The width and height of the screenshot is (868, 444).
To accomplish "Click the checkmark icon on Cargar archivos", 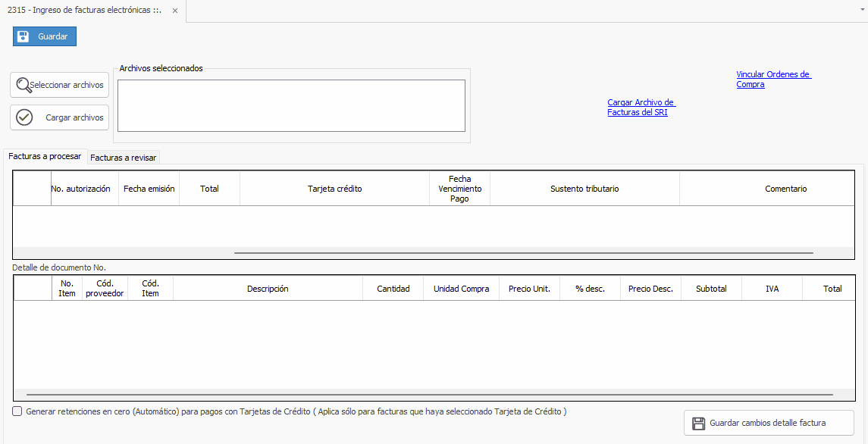I will 24,117.
